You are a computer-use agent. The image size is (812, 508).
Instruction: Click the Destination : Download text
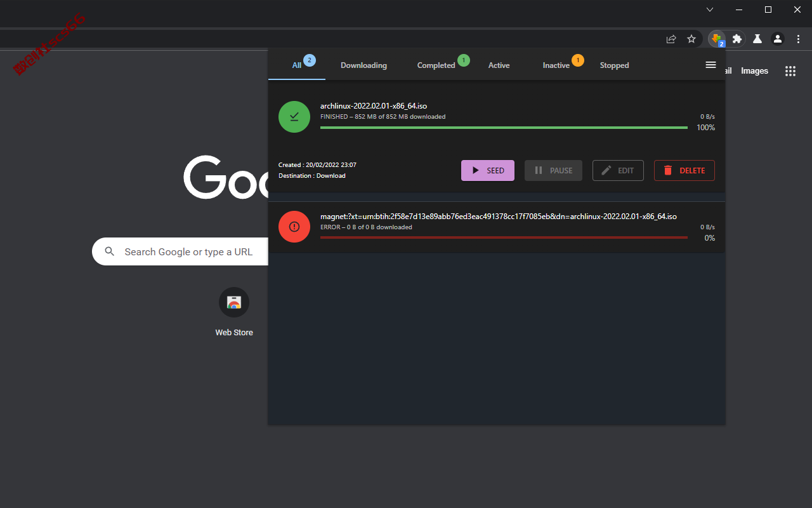(x=312, y=176)
